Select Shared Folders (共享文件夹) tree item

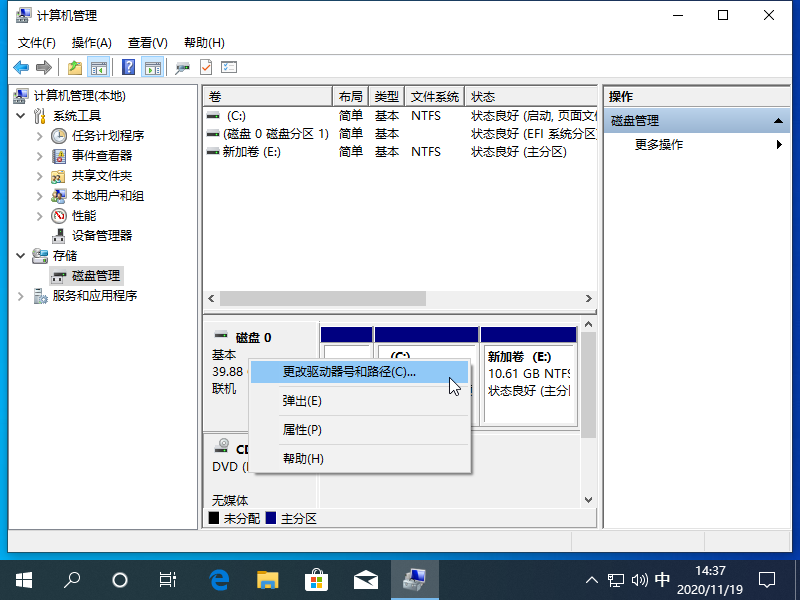click(102, 176)
